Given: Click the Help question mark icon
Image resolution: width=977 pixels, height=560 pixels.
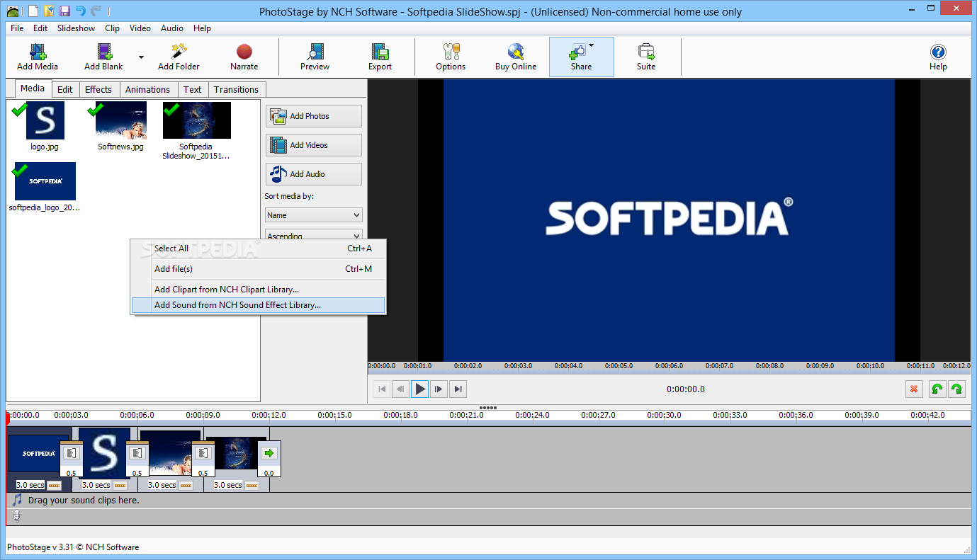Looking at the screenshot, I should coord(938,52).
